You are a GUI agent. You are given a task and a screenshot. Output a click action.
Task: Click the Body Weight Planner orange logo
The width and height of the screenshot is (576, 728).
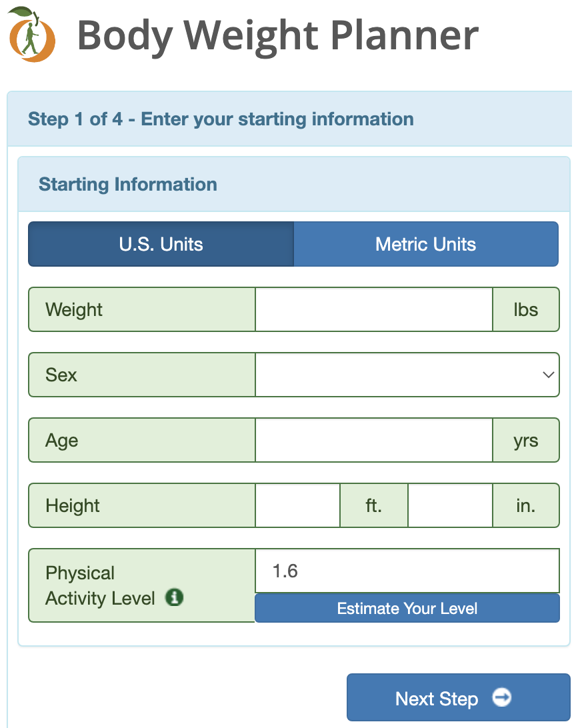(x=31, y=35)
